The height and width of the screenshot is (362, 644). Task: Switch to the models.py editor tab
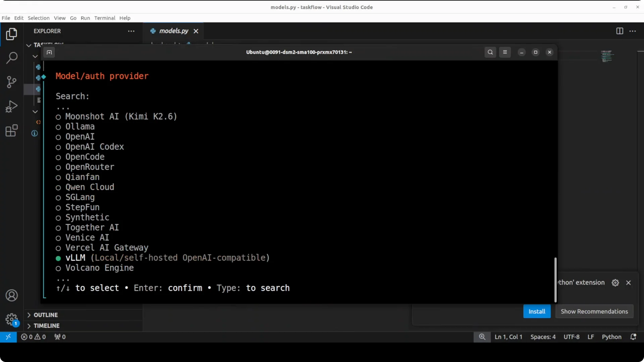(174, 31)
